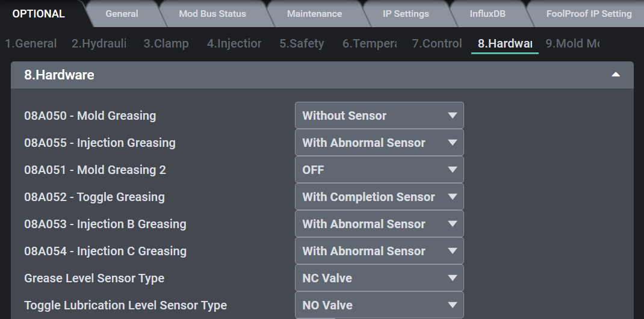Open the Toggle Greasing dropdown
The width and height of the screenshot is (644, 319).
tap(379, 197)
